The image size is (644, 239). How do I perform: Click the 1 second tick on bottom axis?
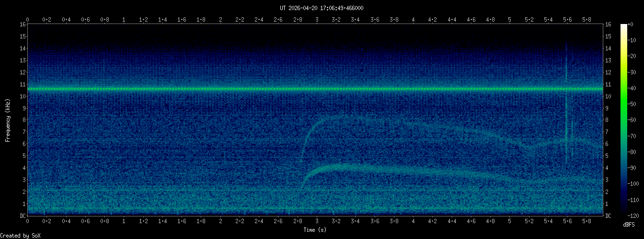click(x=124, y=220)
